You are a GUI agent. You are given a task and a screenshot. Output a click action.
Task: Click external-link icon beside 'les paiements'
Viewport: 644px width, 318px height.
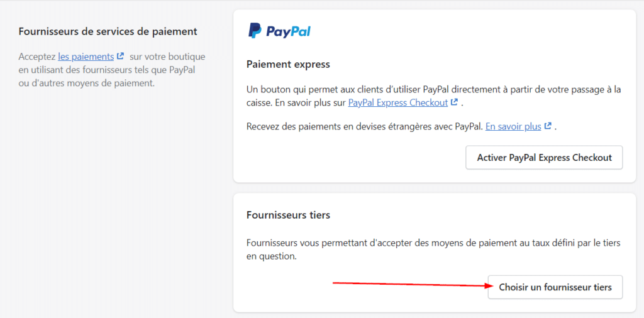click(x=120, y=57)
